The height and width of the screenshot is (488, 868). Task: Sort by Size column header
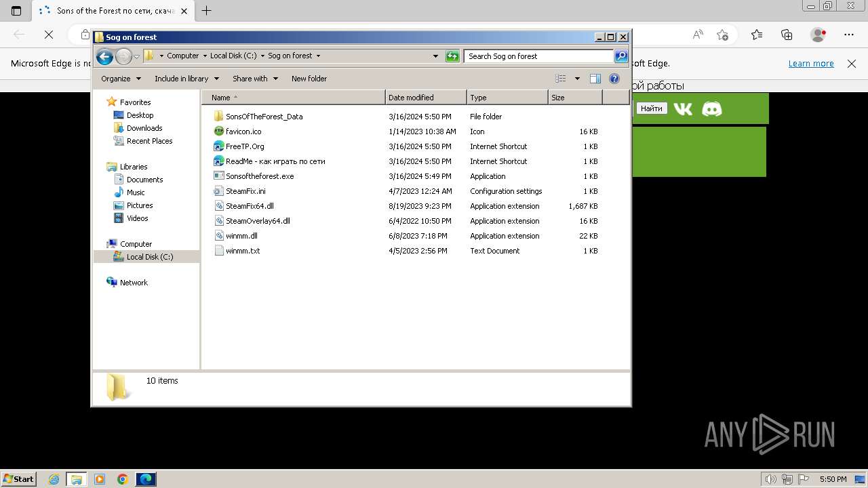[x=575, y=98]
